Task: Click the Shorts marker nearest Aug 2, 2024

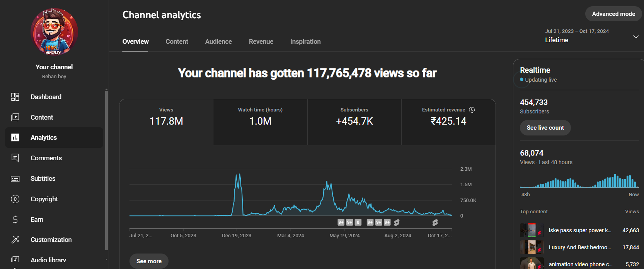Action: coord(397,223)
